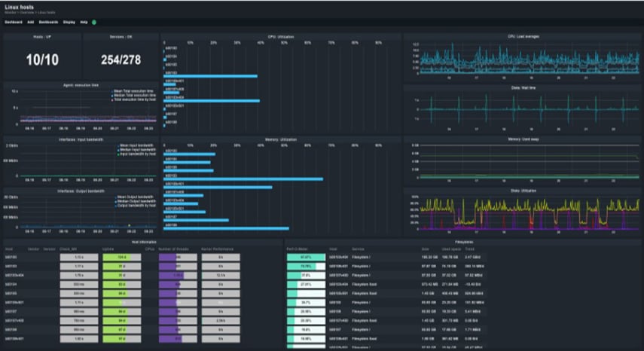The image size is (644, 351).
Task: Click the Agent execution time graph
Action: tap(80, 108)
